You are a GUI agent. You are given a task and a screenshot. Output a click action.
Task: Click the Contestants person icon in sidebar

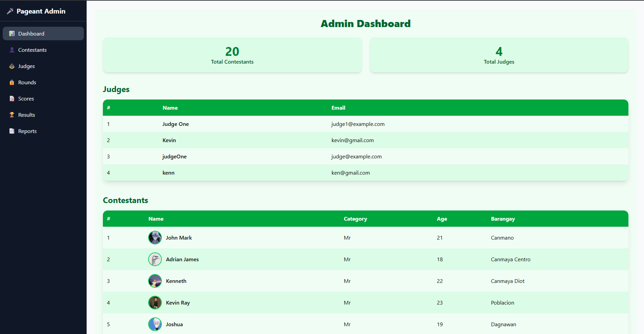click(x=12, y=50)
